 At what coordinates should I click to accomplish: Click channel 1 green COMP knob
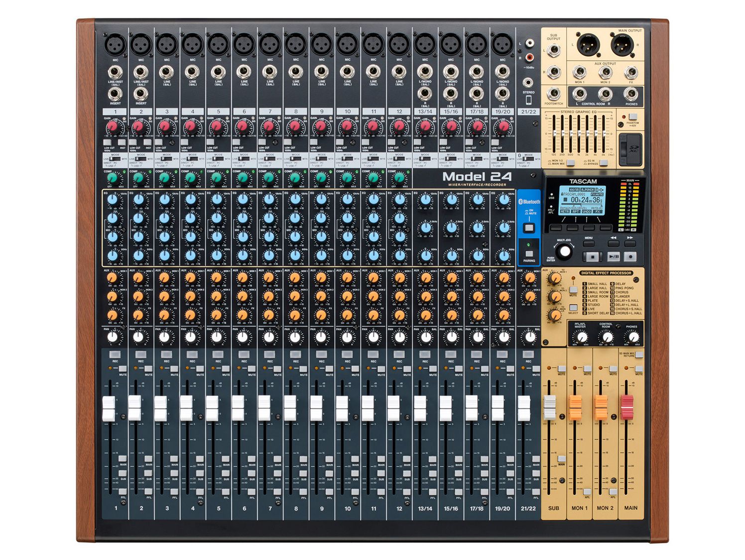point(113,178)
